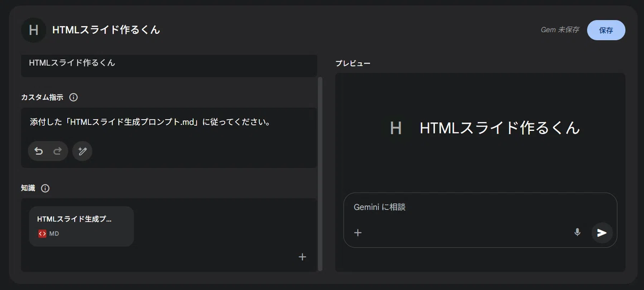Open the HTMLスライド生成プ... MD file chip
The height and width of the screenshot is (290, 644).
[x=81, y=226]
